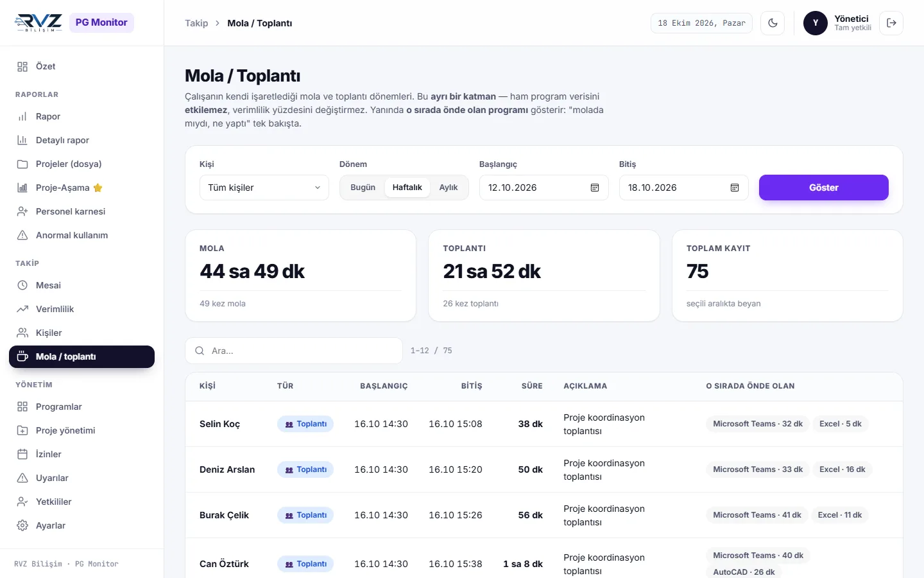Click the Takip breadcrumb link

pos(196,23)
